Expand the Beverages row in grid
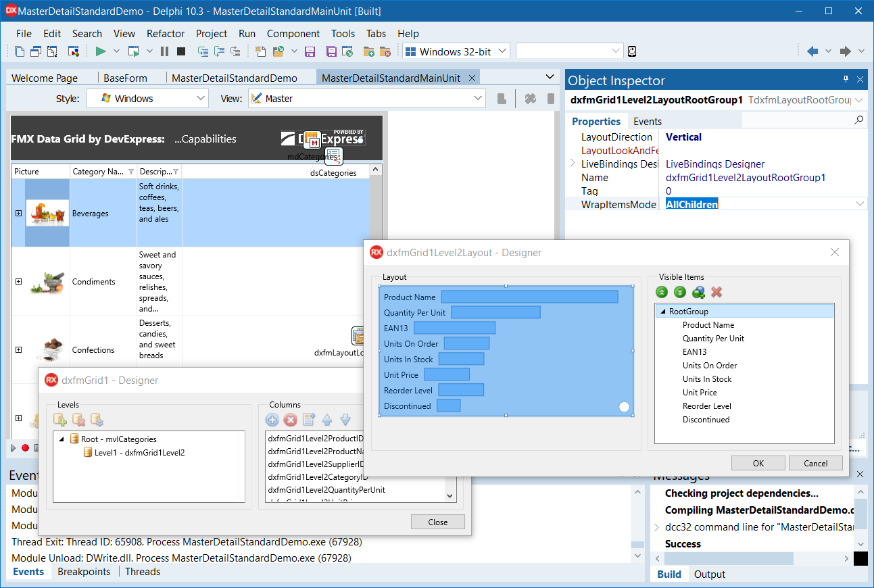Image resolution: width=874 pixels, height=588 pixels. click(x=18, y=214)
